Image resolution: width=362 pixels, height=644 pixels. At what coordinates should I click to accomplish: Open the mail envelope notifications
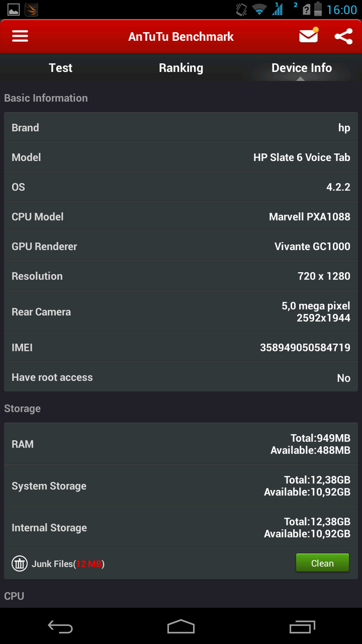click(308, 36)
